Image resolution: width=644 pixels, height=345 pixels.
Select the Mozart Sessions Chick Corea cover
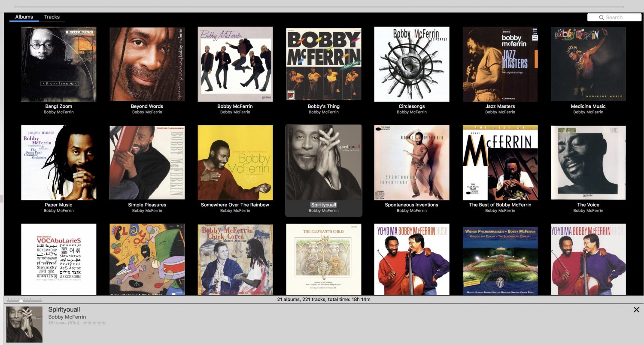tap(235, 259)
